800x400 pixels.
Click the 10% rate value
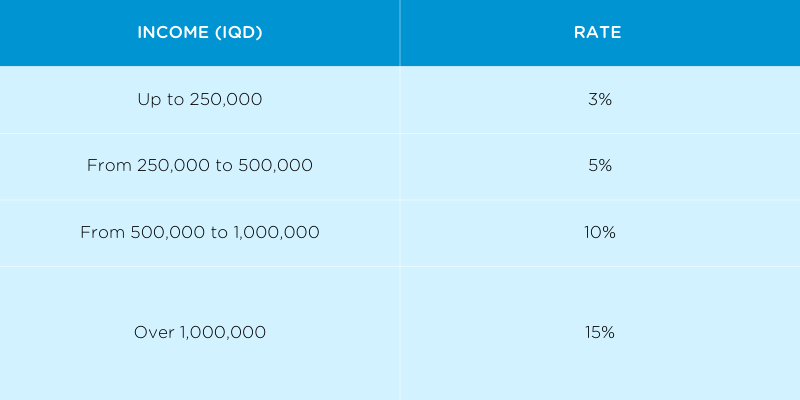click(x=599, y=233)
